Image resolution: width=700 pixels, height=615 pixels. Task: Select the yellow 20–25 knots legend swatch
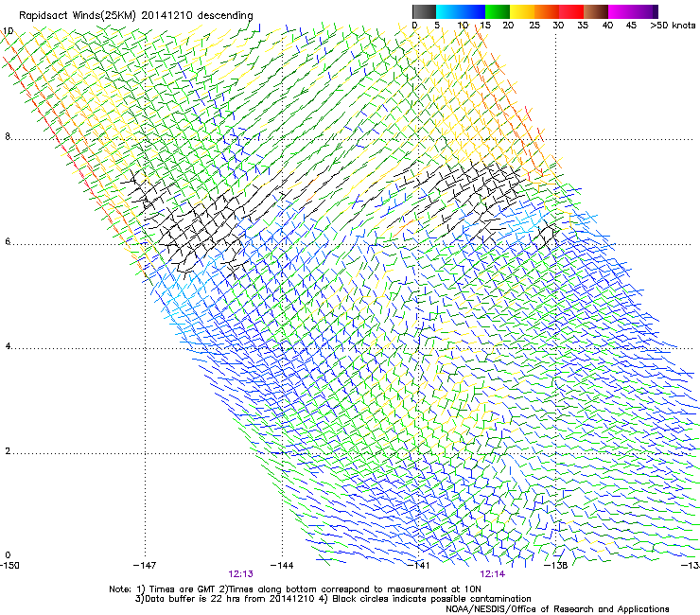[x=522, y=11]
